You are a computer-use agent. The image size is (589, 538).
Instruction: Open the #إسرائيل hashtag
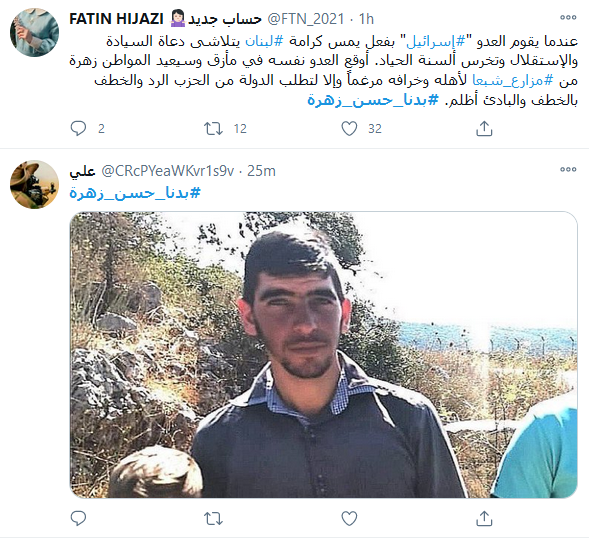click(x=436, y=41)
